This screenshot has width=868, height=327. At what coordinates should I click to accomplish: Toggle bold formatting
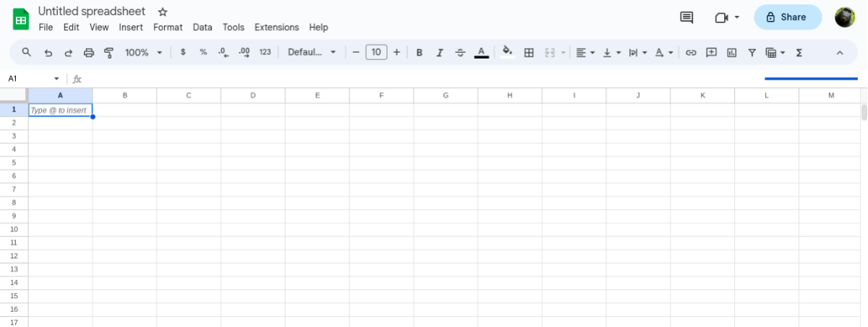coord(420,52)
